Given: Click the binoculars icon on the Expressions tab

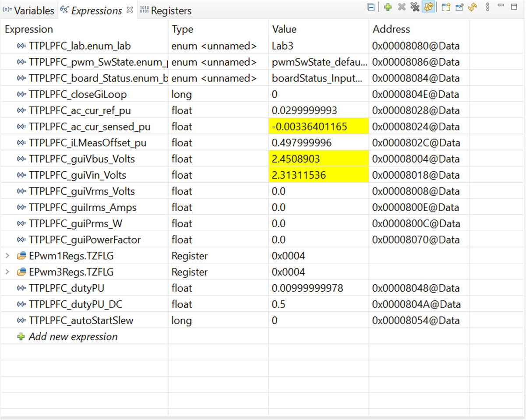Looking at the screenshot, I should tap(64, 10).
